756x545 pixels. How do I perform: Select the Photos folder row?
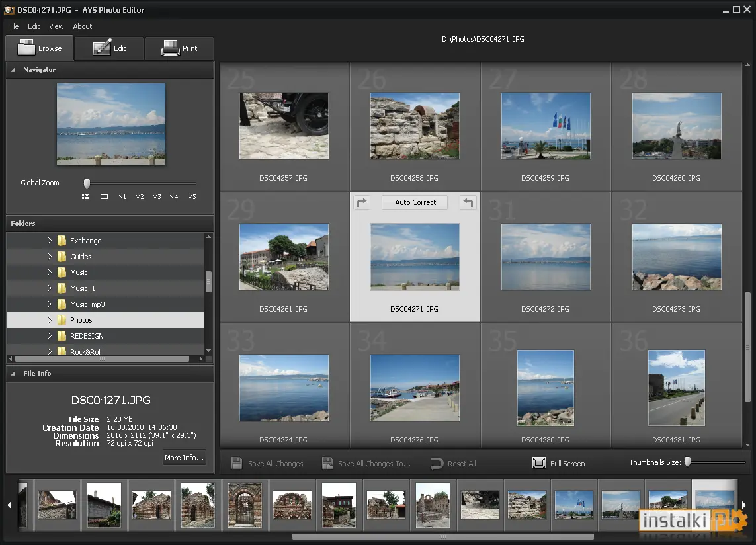pyautogui.click(x=106, y=320)
